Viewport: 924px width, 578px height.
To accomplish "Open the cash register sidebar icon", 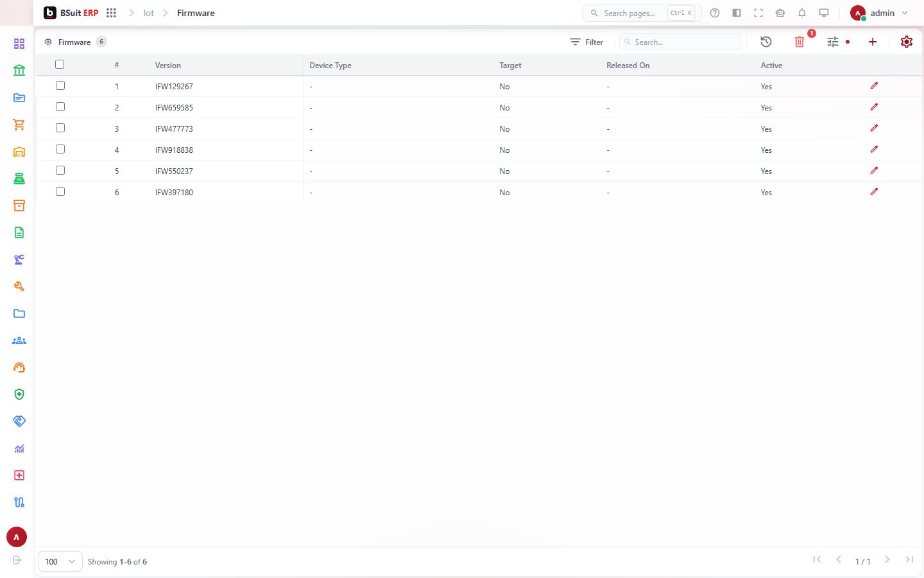I will pyautogui.click(x=19, y=179).
